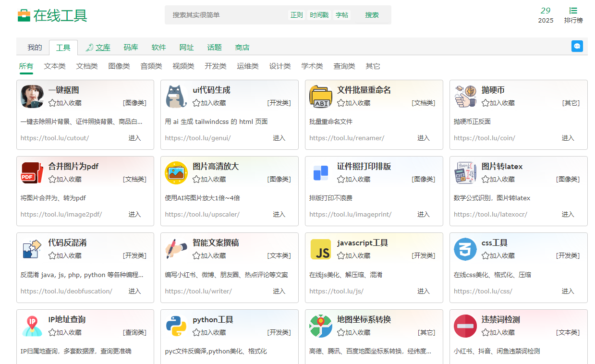Select the Python logo icon
This screenshot has width=595, height=364.
point(176,326)
